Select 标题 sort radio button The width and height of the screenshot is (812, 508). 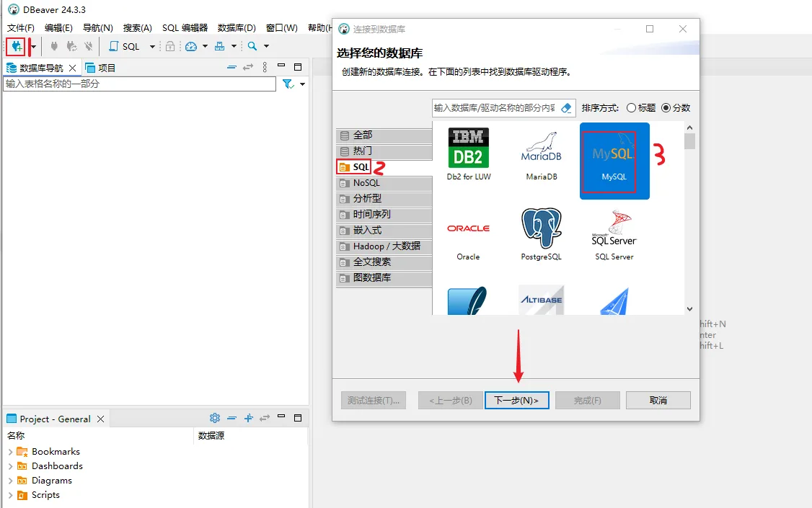pyautogui.click(x=631, y=107)
